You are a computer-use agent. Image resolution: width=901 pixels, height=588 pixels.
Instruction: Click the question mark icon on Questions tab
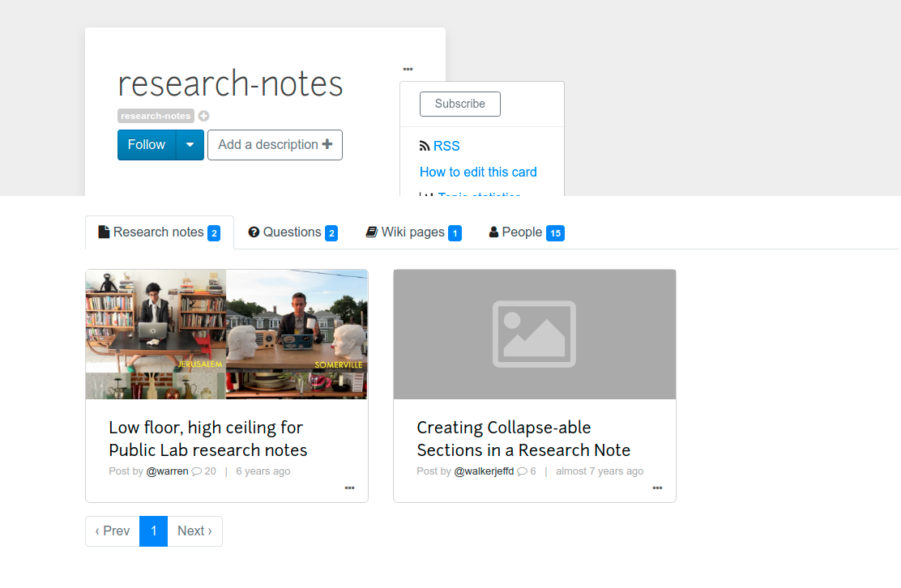pyautogui.click(x=254, y=232)
